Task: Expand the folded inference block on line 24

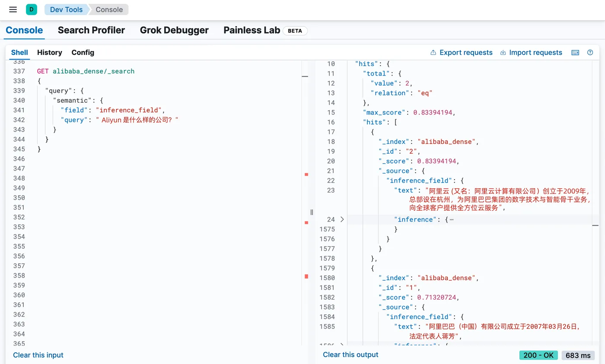Action: [342, 219]
